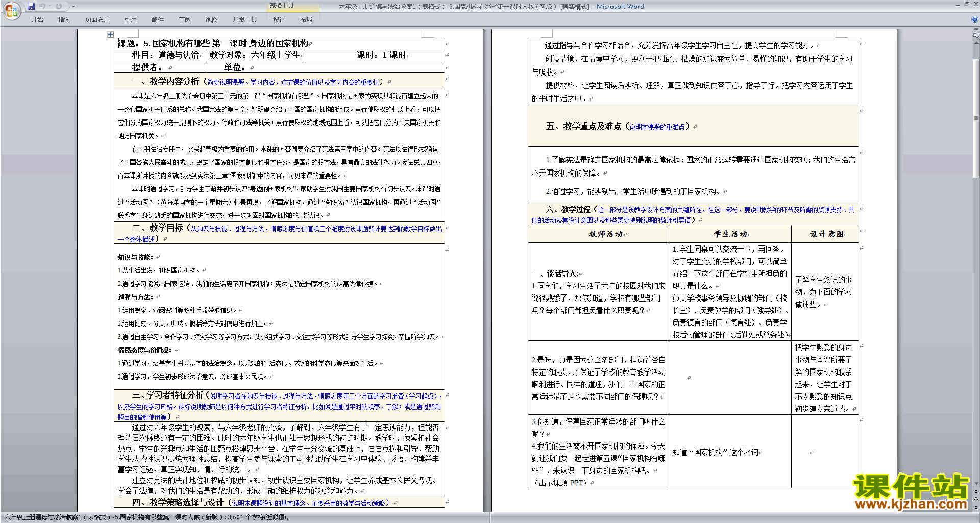
Task: Click the 学生活动 column header
Action: click(x=730, y=234)
